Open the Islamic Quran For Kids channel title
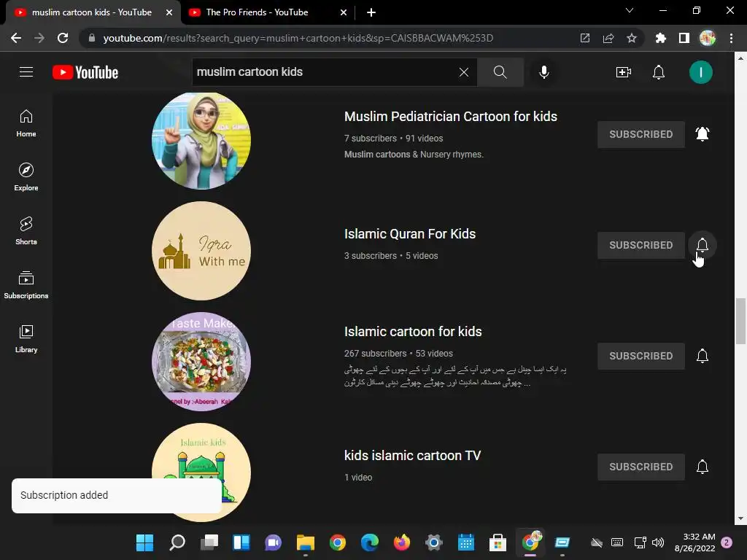 coord(410,234)
